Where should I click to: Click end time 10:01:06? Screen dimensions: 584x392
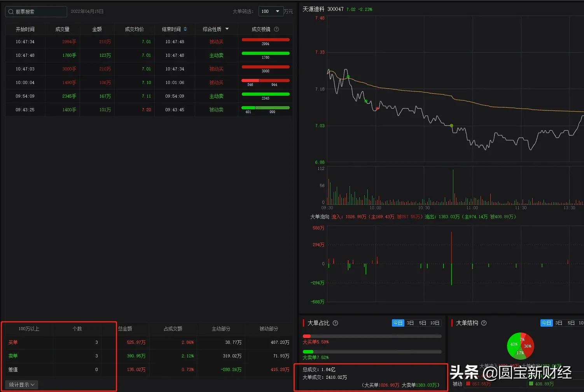[x=175, y=82]
